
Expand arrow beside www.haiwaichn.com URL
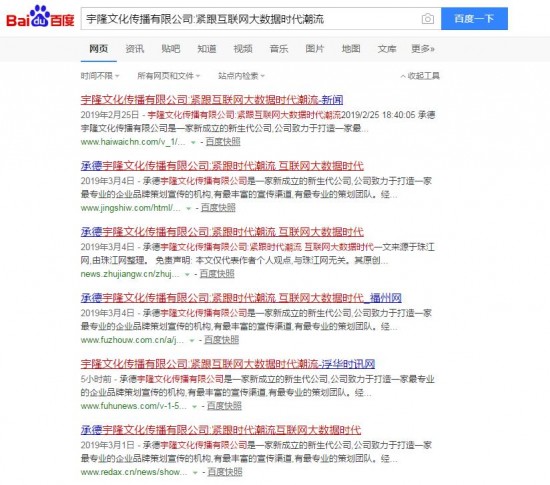193,142
